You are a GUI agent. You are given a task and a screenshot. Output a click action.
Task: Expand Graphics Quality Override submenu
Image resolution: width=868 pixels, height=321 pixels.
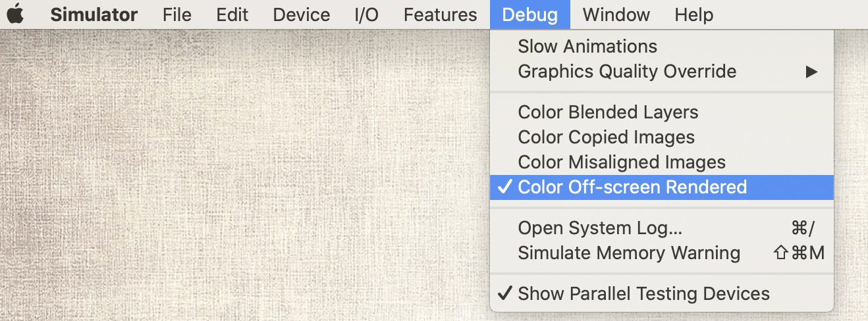[x=662, y=72]
